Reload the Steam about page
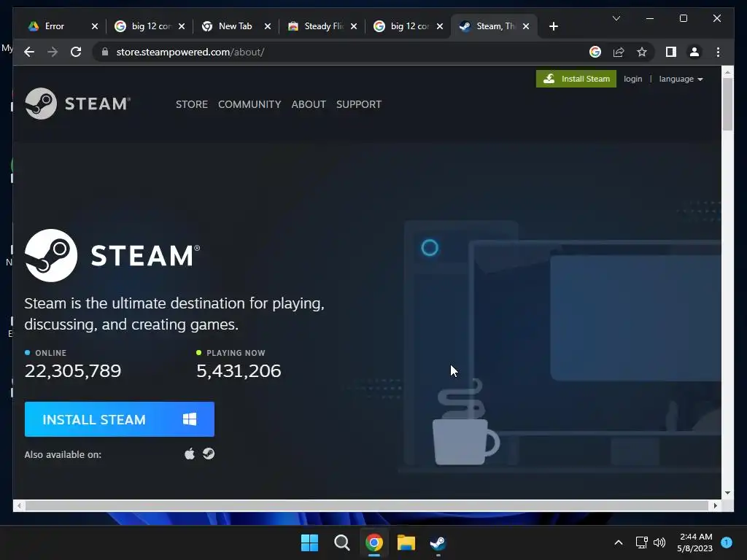Screen dimensions: 747x560 tap(76, 52)
